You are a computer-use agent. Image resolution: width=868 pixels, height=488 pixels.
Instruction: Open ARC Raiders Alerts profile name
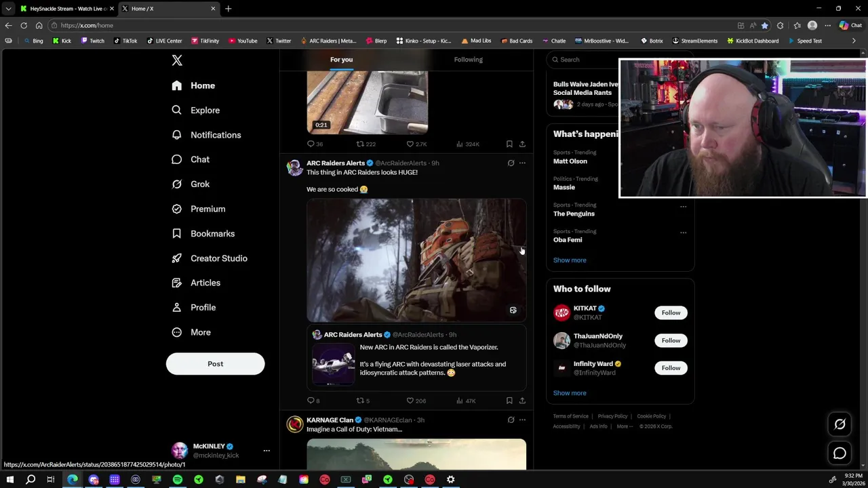[336, 163]
